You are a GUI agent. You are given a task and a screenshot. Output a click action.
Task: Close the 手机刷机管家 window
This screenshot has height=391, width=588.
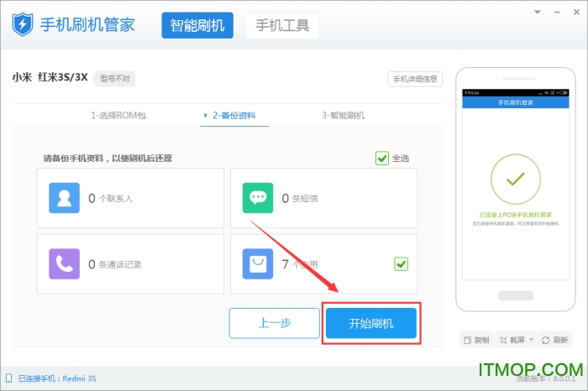[576, 12]
